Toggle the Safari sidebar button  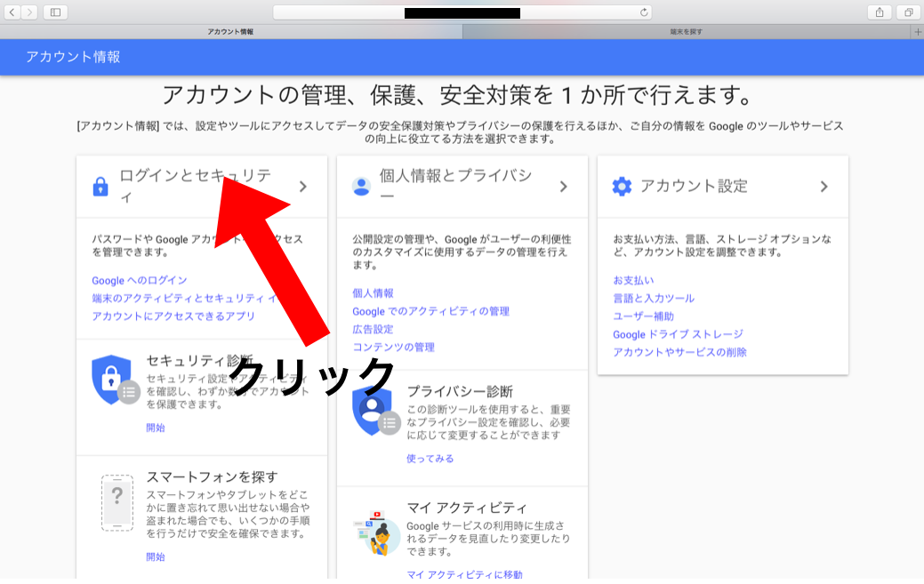pos(55,12)
